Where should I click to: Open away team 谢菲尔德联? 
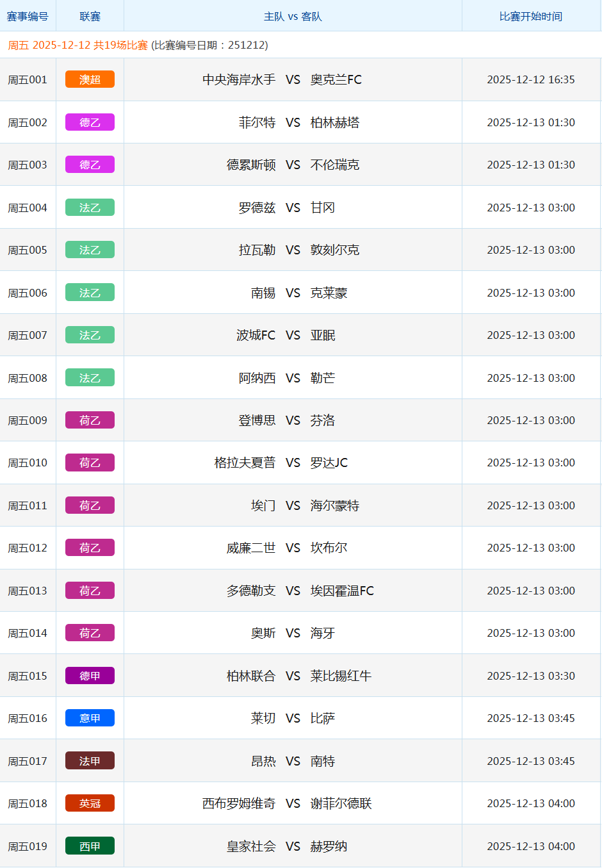pos(341,803)
